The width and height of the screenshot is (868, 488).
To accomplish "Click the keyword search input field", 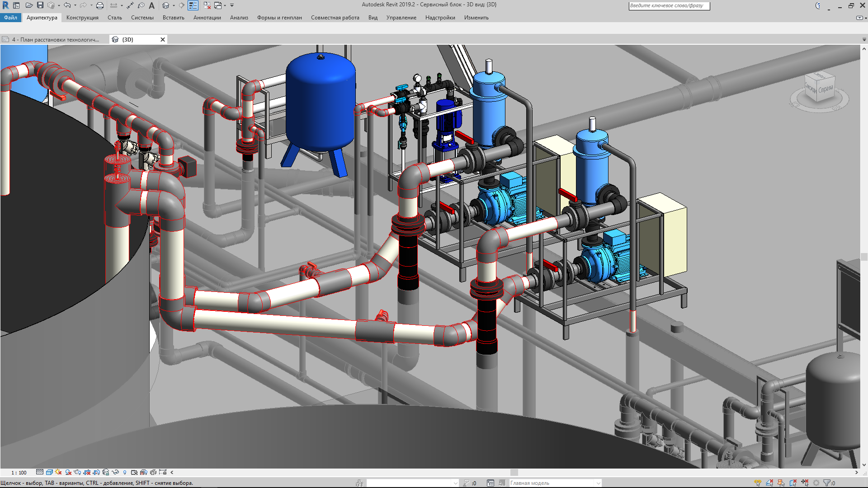I will [x=669, y=6].
